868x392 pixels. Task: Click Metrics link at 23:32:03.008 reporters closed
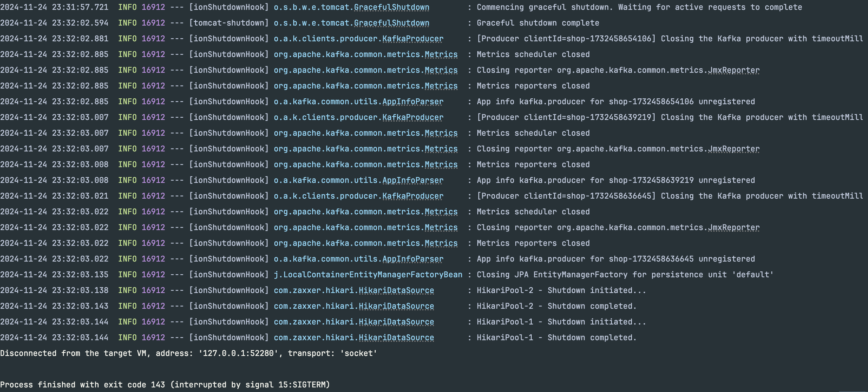441,165
